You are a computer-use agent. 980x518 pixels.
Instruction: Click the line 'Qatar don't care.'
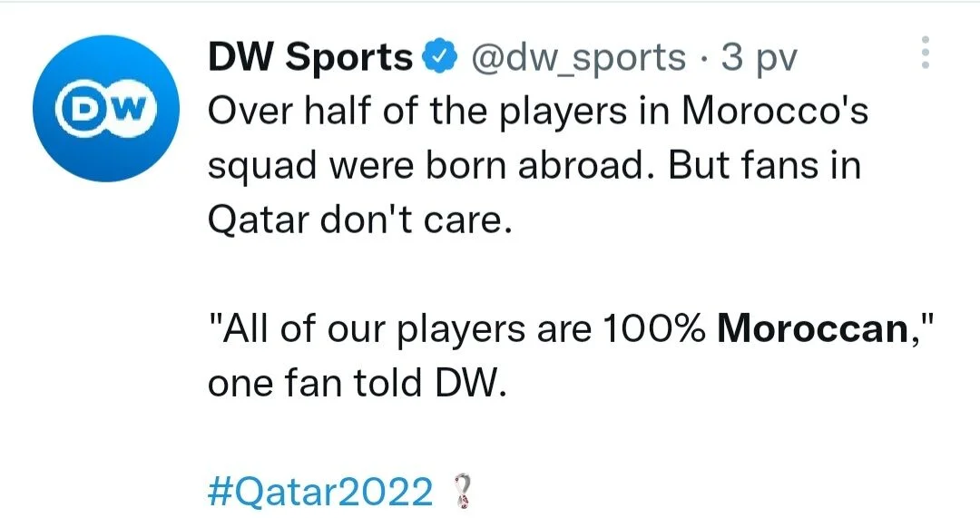coord(361,221)
